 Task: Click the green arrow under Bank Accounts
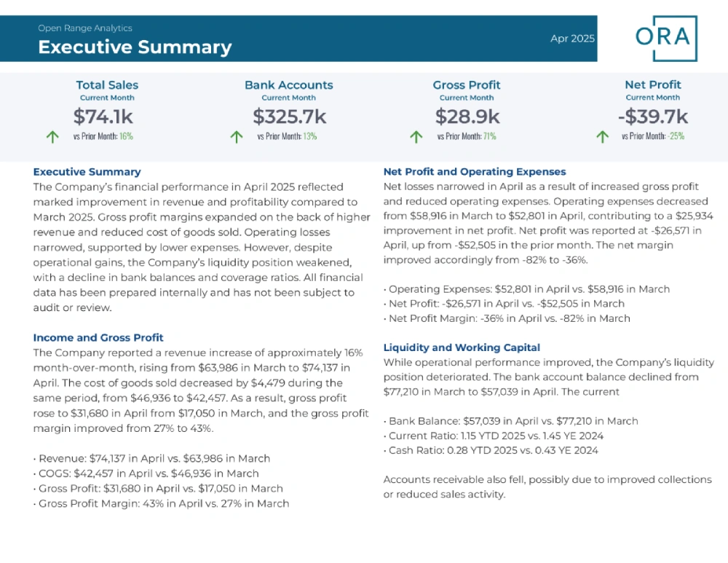click(237, 137)
